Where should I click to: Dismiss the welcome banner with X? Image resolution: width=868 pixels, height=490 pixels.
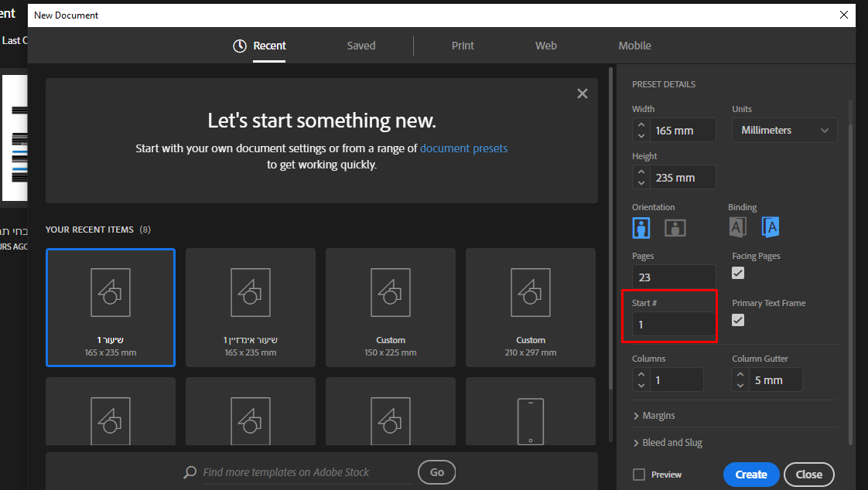(583, 94)
